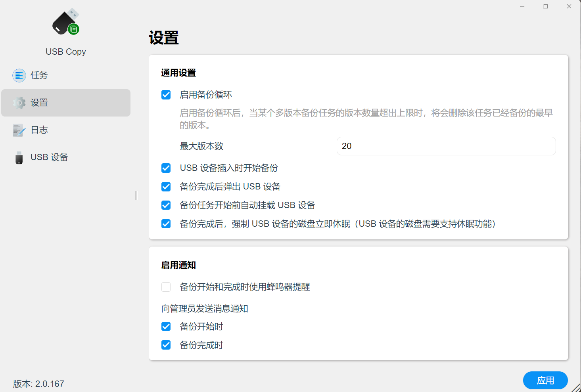This screenshot has height=392, width=581.
Task: Enable 备份开始和完成时使用蜂鸣器提醒
Action: pyautogui.click(x=166, y=287)
